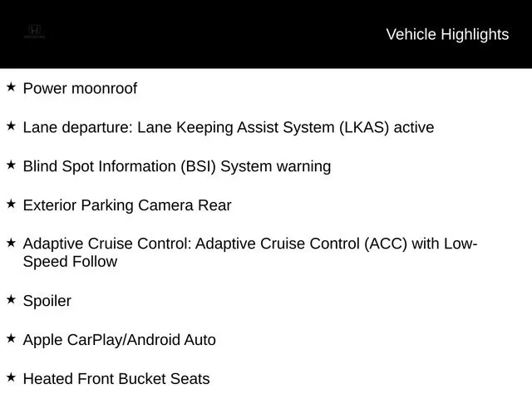The height and width of the screenshot is (399, 532).
Task: Click the star beside Spoiler
Action: pos(11,299)
